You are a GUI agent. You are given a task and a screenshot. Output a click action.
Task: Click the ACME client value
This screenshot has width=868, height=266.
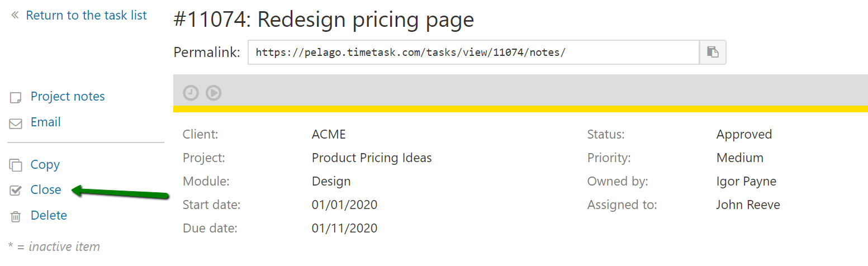pos(329,135)
